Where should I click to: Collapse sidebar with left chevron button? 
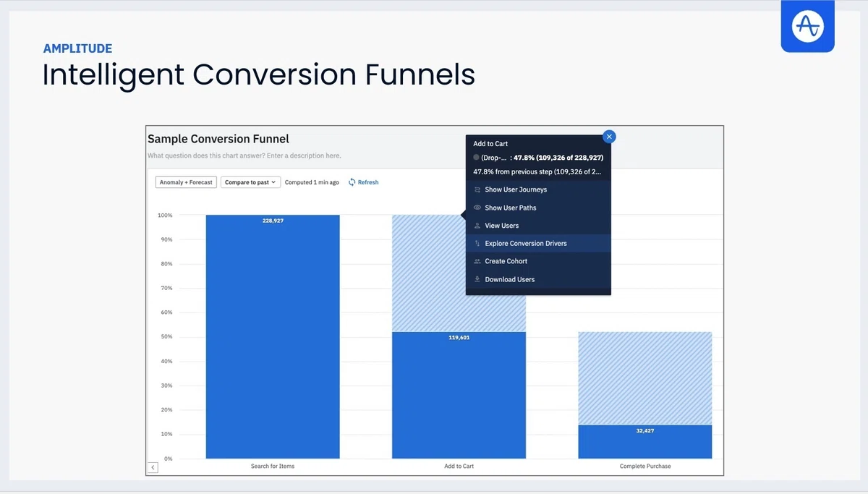coord(153,468)
